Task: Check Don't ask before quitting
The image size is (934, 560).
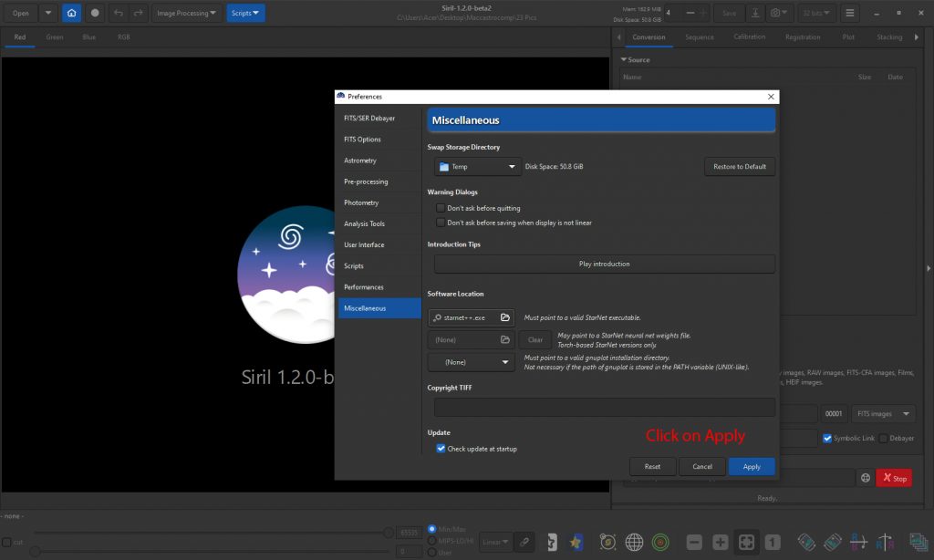Action: click(441, 208)
